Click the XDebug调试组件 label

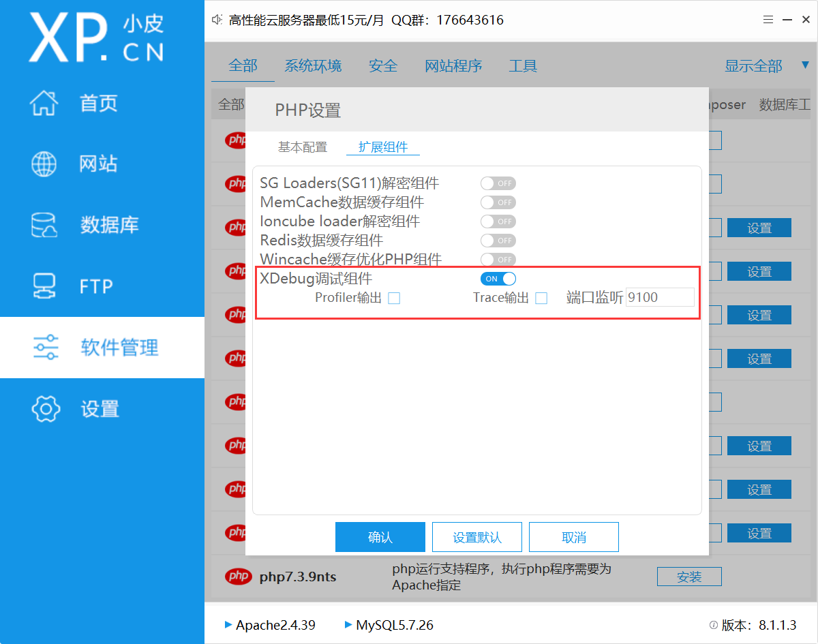coord(316,279)
